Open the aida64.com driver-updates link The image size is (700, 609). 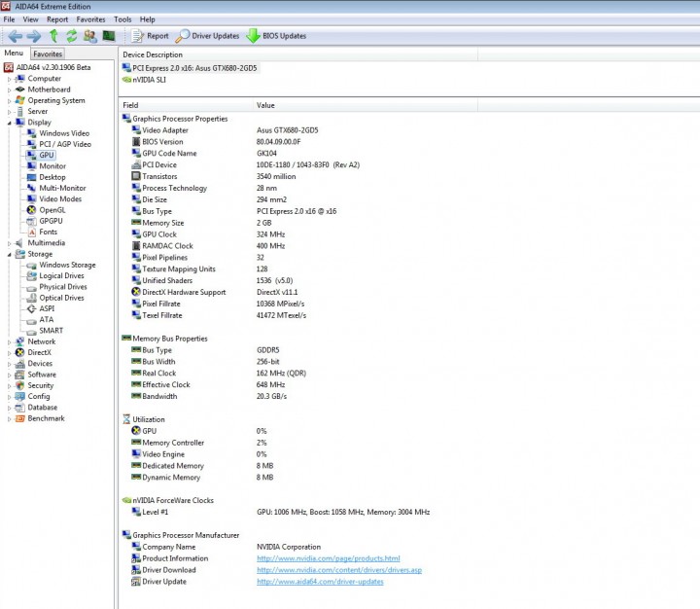click(x=320, y=582)
